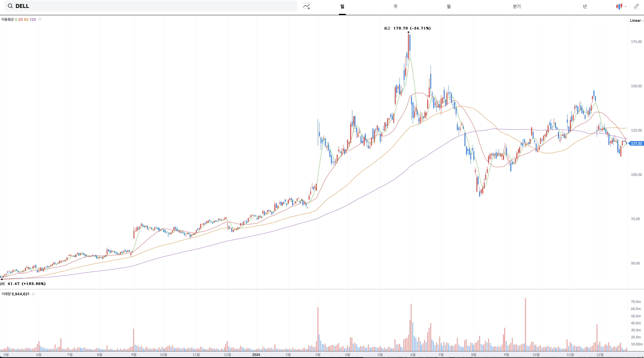Viewport: 644px width, 358px height.
Task: Switch to the 일 daily tab
Action: [x=342, y=7]
